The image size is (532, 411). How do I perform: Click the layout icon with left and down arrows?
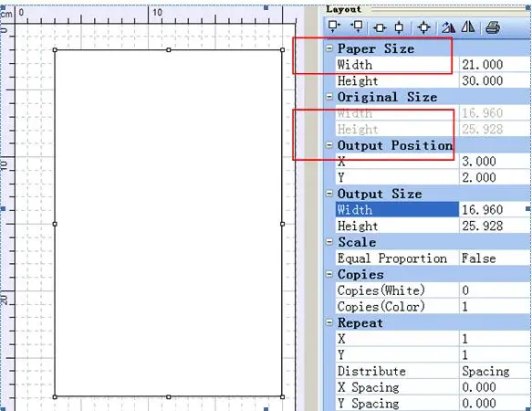coord(357,26)
